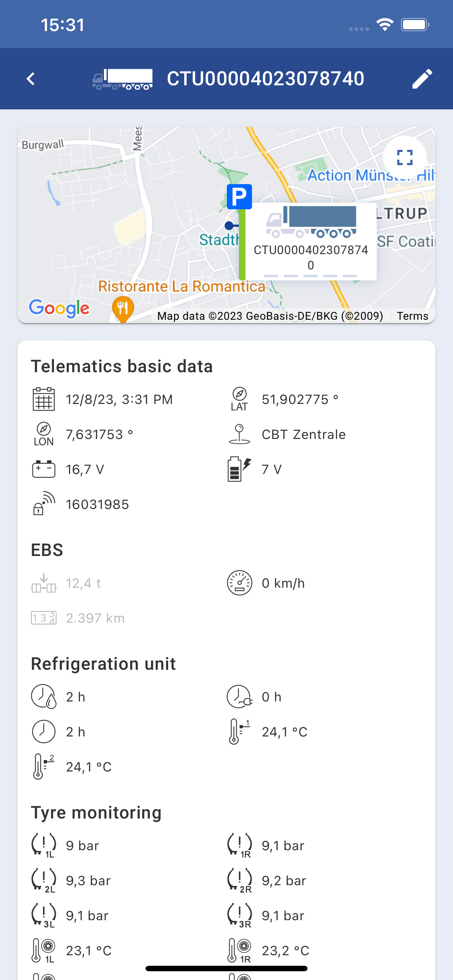Tap the speedometer icon next to 0 km/h
Screen dimensions: 453x980
point(239,583)
